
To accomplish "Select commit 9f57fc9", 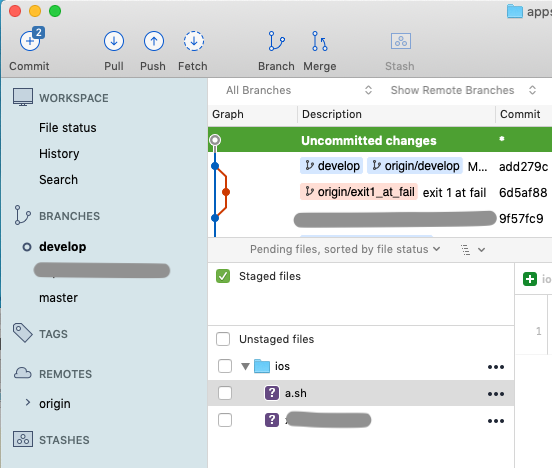I will coord(380,218).
